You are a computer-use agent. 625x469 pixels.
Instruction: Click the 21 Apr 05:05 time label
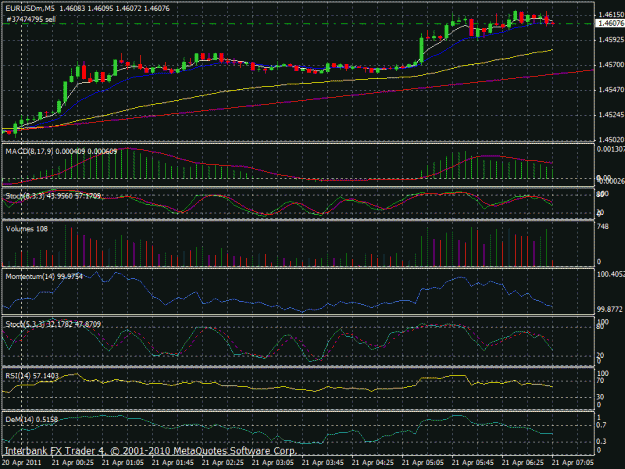coord(423,463)
